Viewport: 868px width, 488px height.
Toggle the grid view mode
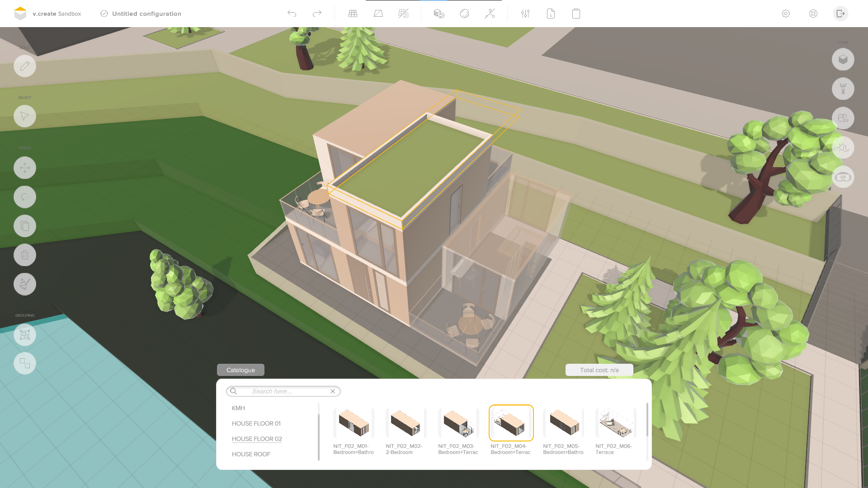(352, 13)
